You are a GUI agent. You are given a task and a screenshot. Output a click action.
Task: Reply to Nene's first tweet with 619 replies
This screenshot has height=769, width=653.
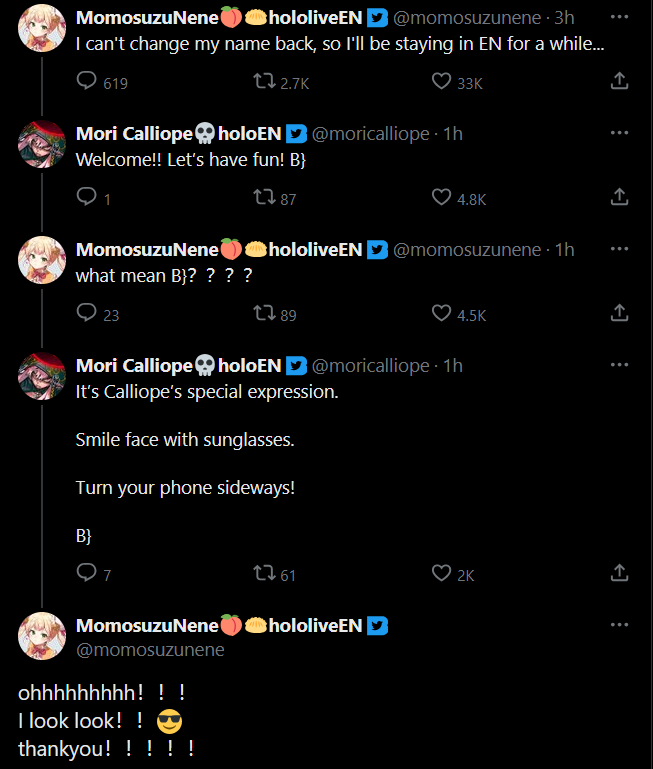87,82
